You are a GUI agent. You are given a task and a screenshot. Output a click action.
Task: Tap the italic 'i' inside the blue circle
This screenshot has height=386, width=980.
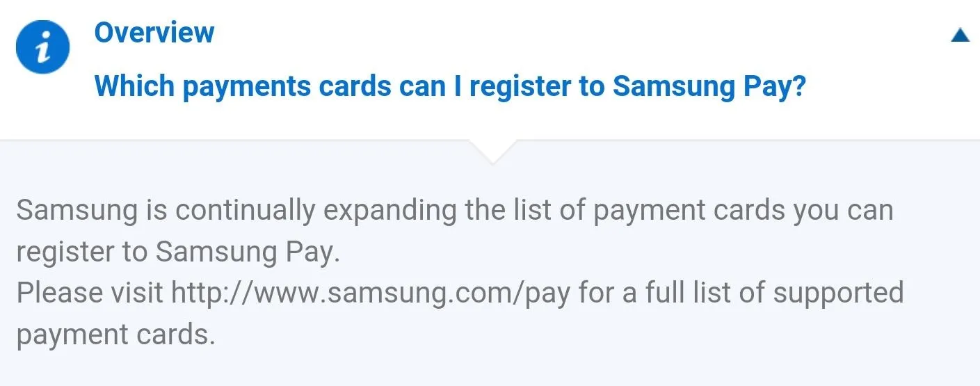point(43,47)
